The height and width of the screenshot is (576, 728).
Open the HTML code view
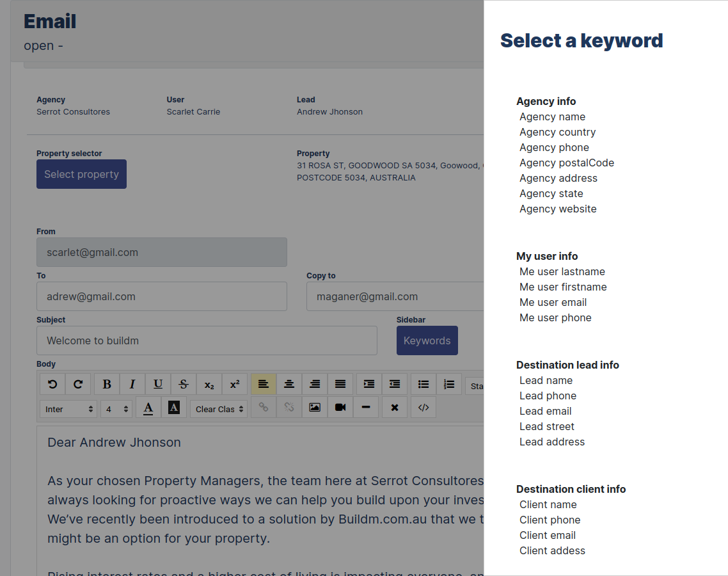coord(423,407)
